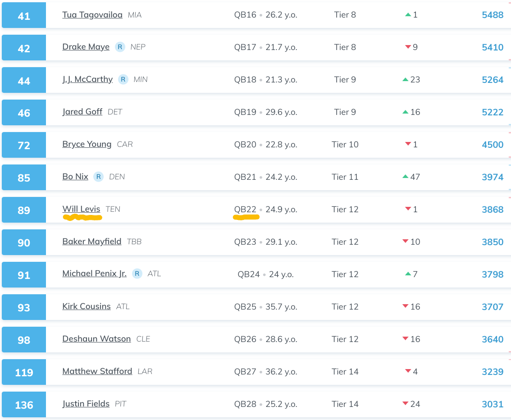511x420 pixels.
Task: Click Bryce Young's value 4500
Action: tap(493, 145)
